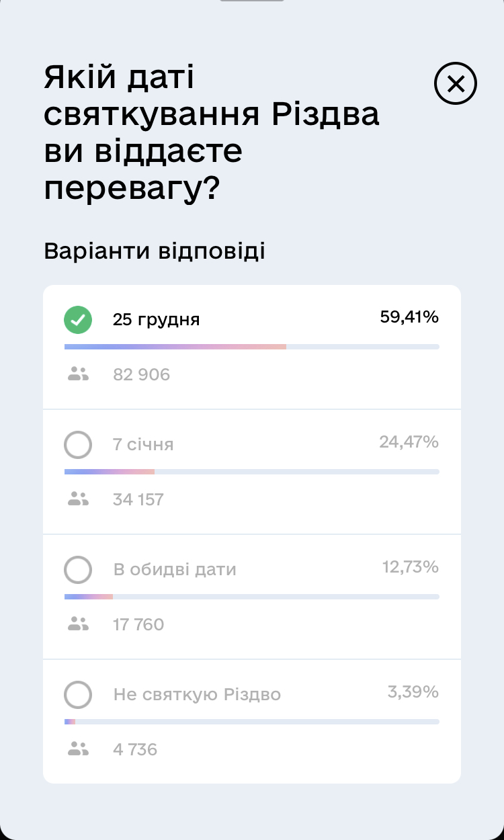Click the В обидві дати progress bar
504x840 pixels.
252,597
